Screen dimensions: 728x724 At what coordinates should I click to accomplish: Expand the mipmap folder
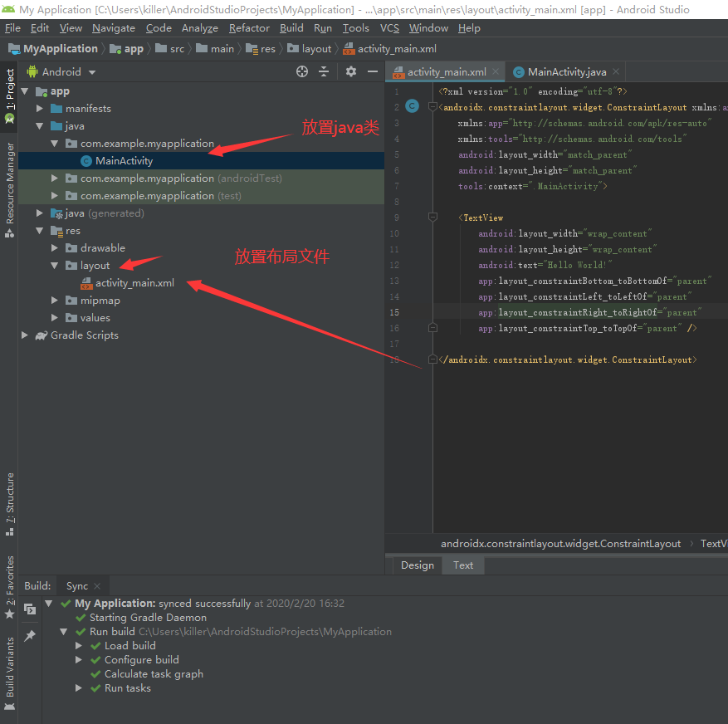point(55,300)
